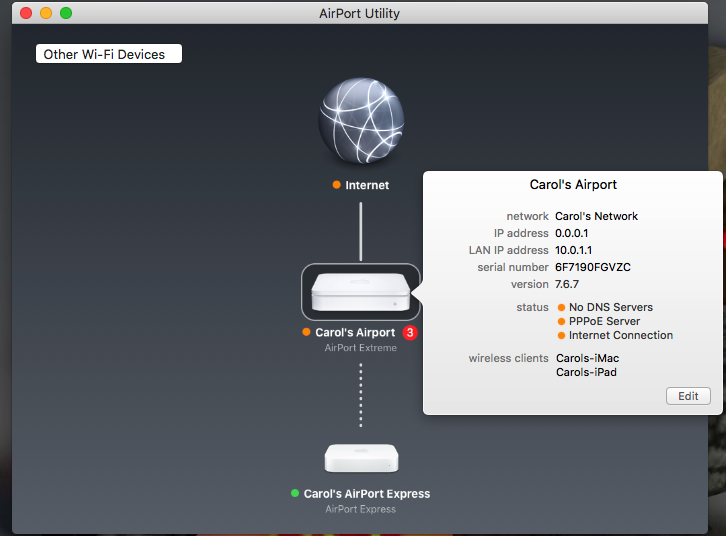Select the Carol's AirPort Express device icon
The width and height of the screenshot is (726, 536).
point(361,458)
